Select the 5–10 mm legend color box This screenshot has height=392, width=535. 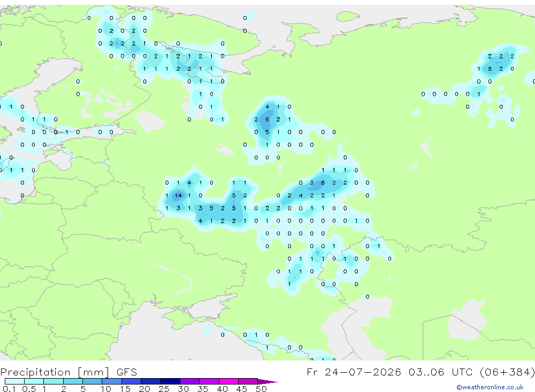click(x=92, y=381)
